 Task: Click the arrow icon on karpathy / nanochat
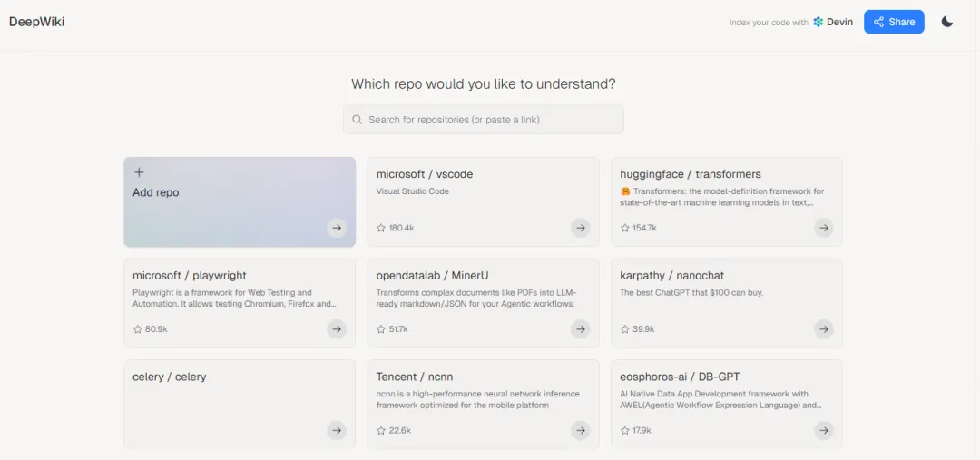pyautogui.click(x=823, y=329)
